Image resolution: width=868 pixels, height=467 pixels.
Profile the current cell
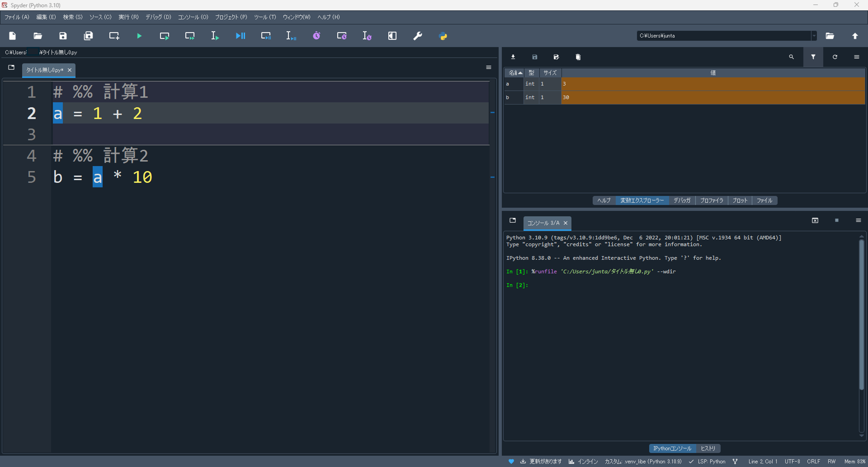(x=342, y=36)
